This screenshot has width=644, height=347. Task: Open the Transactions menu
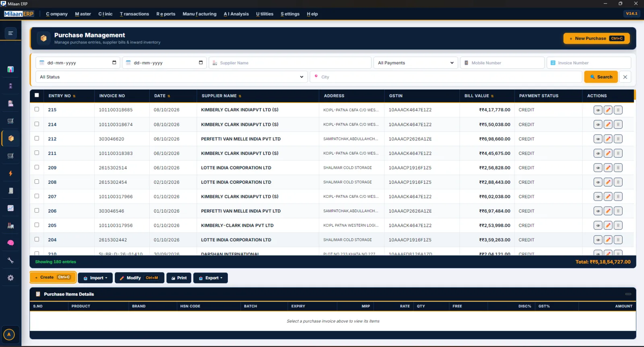pyautogui.click(x=134, y=14)
